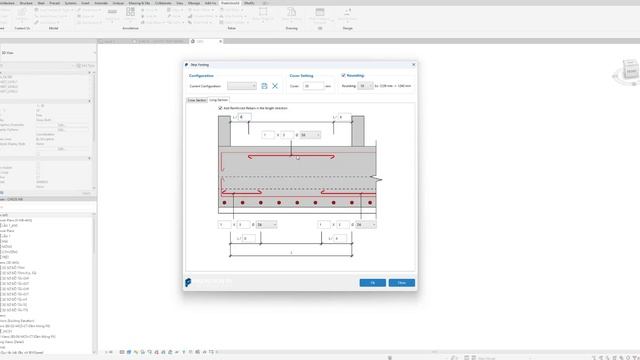Open the Structure ribbon tab

[x=26, y=3]
